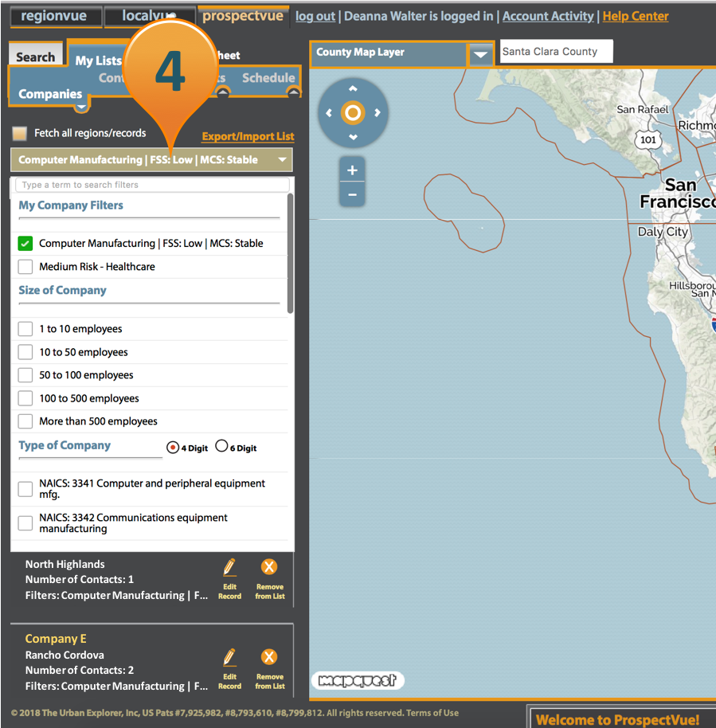Open the Company E record title
This screenshot has height=728, width=716.
click(56, 639)
